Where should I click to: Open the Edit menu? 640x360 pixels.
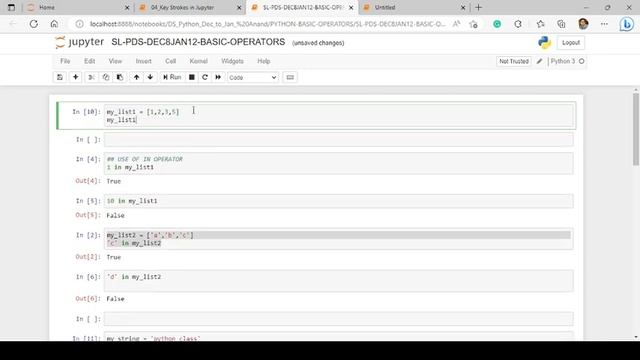click(x=89, y=61)
